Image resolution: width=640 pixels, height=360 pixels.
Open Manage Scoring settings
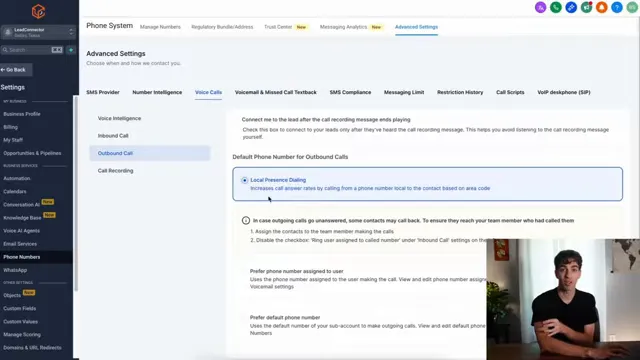point(22,334)
